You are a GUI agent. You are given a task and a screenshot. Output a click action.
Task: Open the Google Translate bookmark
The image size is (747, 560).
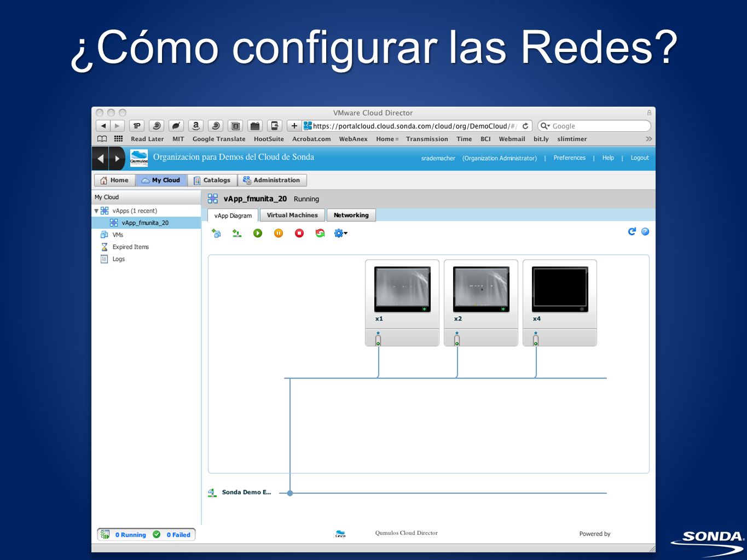[219, 139]
